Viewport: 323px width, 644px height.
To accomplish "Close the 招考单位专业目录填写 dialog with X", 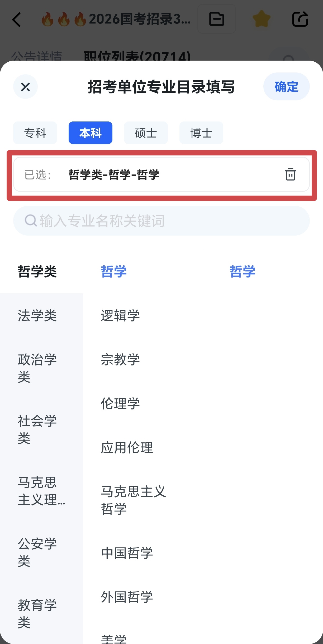I will [x=25, y=87].
